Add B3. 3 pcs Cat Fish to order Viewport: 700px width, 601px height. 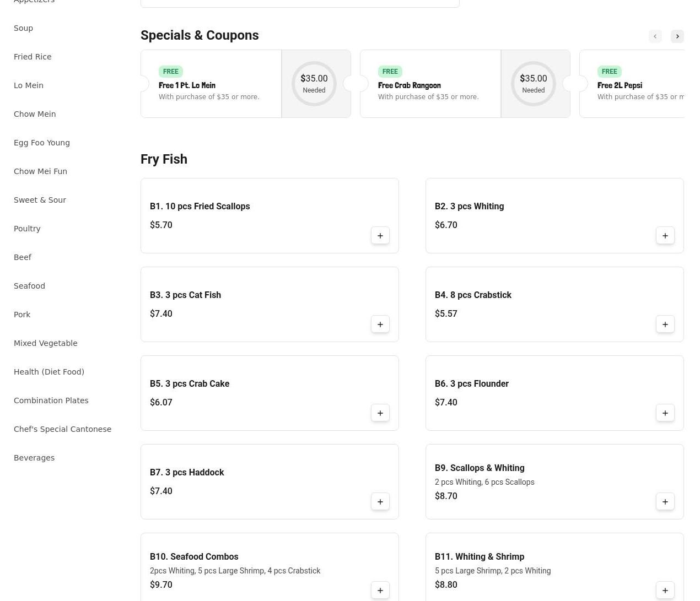pyautogui.click(x=380, y=324)
